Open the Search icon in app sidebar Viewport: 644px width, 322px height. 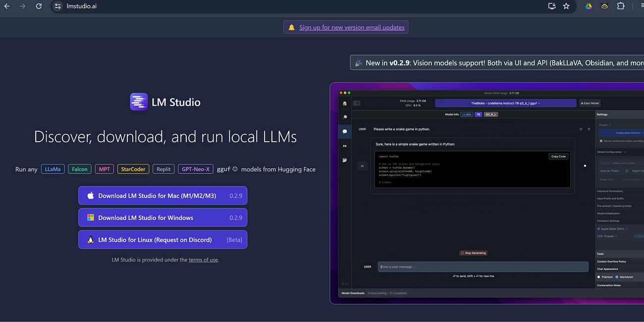[345, 117]
